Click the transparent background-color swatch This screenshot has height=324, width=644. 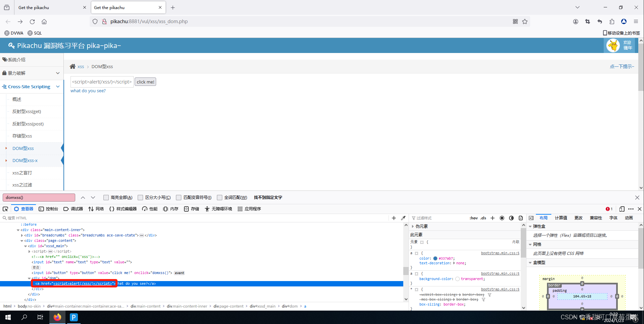[x=457, y=279]
